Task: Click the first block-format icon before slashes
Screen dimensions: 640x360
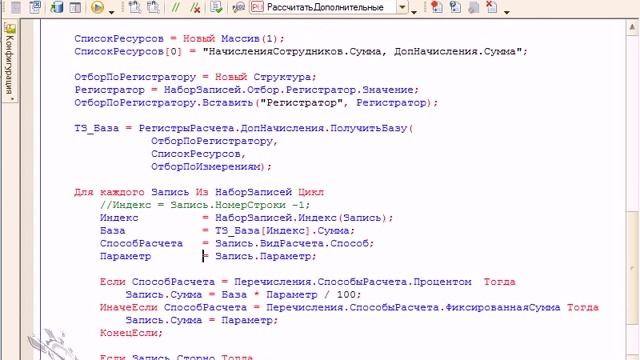Action: 134,7
